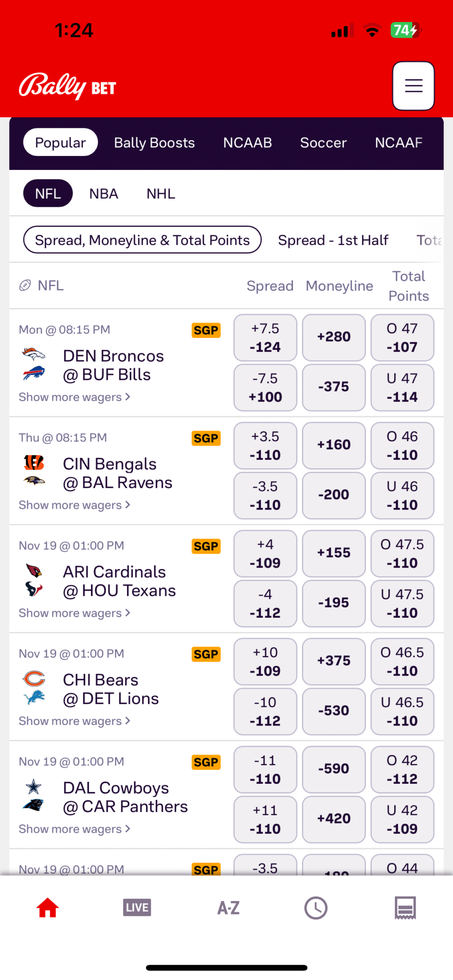453x980 pixels.
Task: Open the NCAAF tab
Action: [398, 142]
